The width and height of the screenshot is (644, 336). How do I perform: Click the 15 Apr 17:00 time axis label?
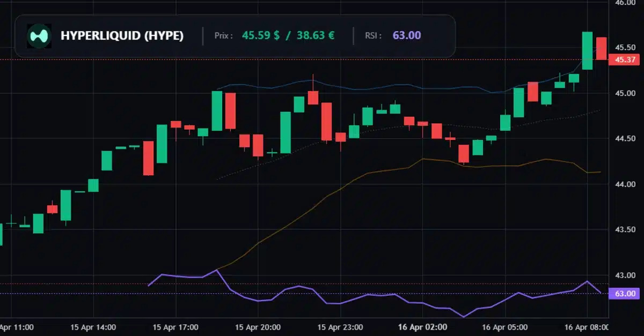(175, 327)
